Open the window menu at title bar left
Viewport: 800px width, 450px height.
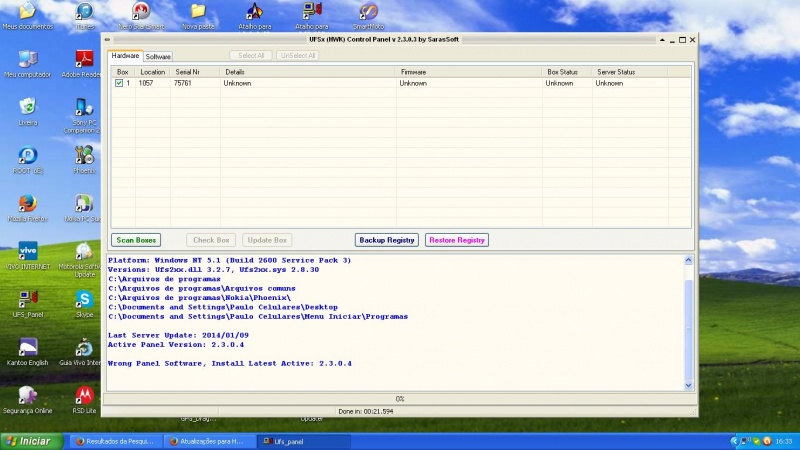(x=107, y=39)
